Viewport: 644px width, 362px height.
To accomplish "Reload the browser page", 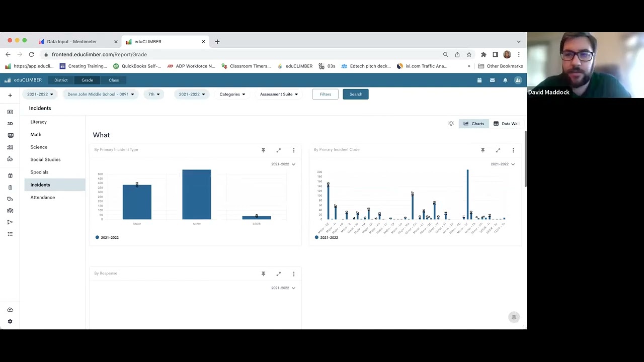I will pos(31,54).
